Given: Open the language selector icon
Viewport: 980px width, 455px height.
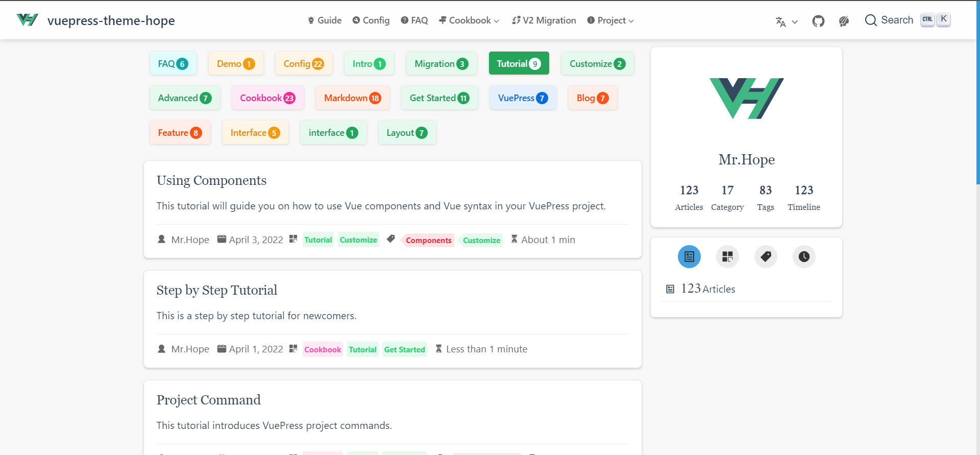Looking at the screenshot, I should pos(780,21).
